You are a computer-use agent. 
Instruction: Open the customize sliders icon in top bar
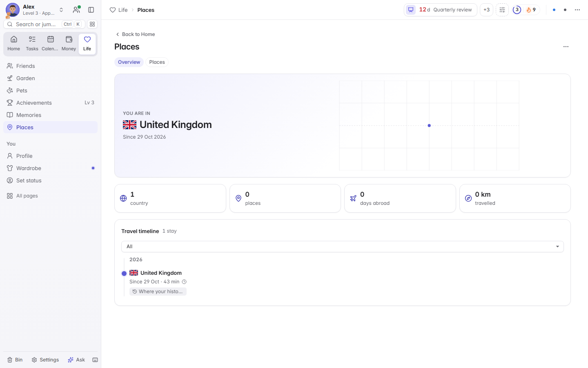point(502,10)
